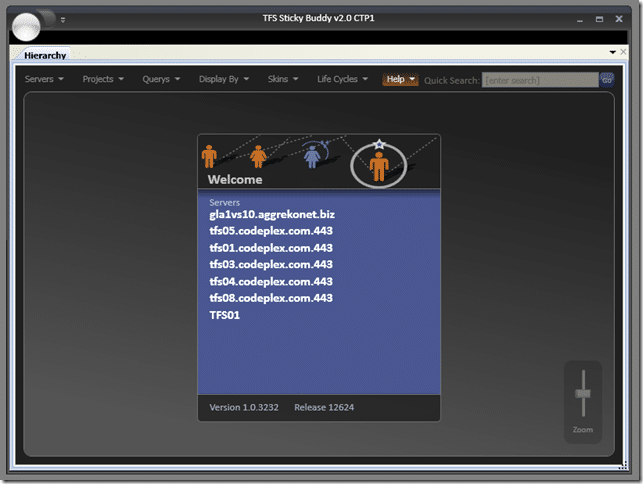This screenshot has height=484, width=643.
Task: Click the Go search button
Action: click(x=607, y=80)
